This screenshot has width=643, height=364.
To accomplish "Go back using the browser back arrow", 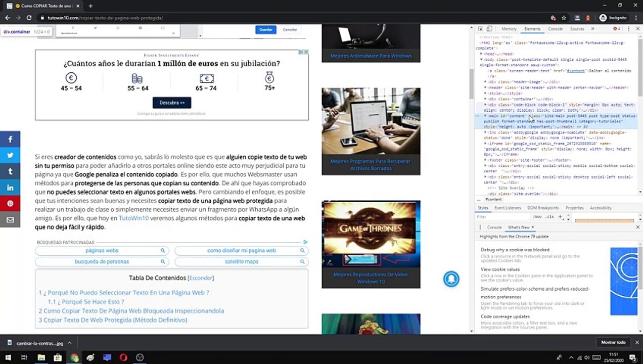I will [8, 18].
